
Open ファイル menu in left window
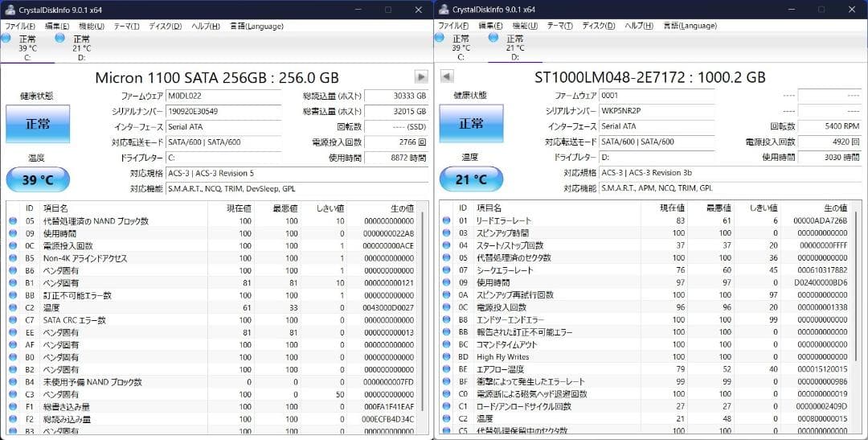click(x=20, y=26)
